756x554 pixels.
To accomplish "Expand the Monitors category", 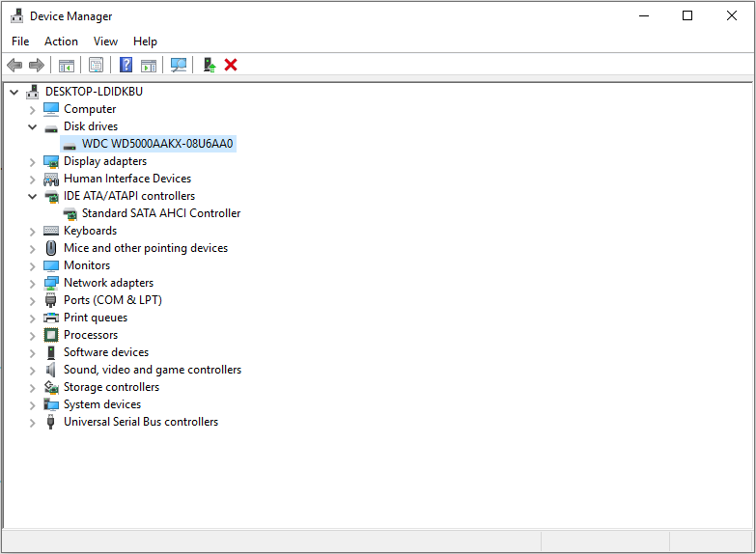I will [32, 266].
